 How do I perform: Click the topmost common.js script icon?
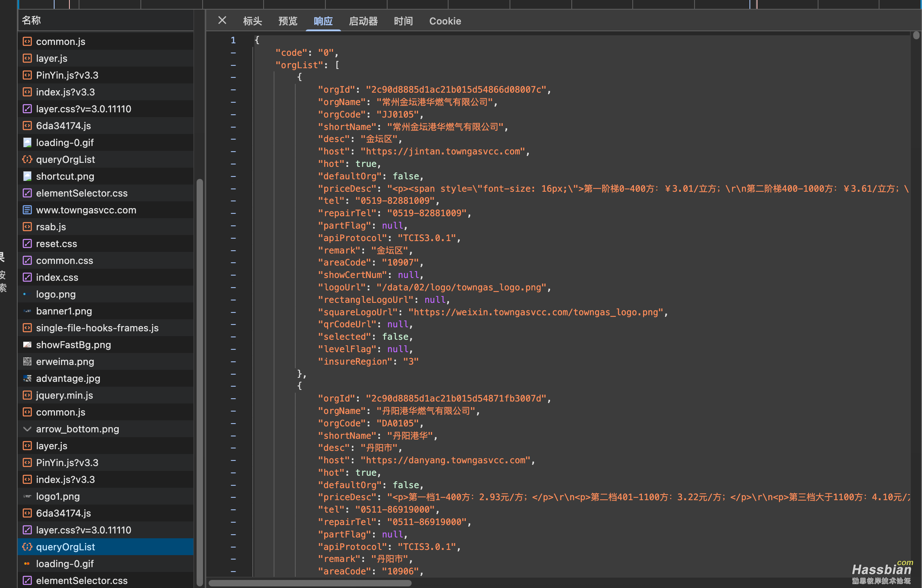coord(27,41)
